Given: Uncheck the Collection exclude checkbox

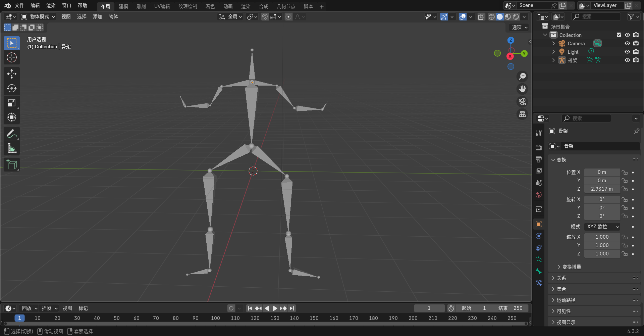Looking at the screenshot, I should 619,35.
